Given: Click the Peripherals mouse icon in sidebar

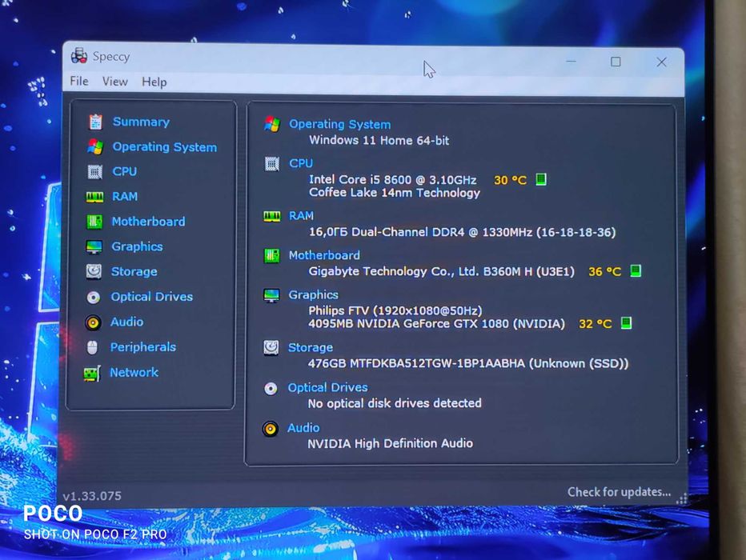Looking at the screenshot, I should pyautogui.click(x=92, y=347).
